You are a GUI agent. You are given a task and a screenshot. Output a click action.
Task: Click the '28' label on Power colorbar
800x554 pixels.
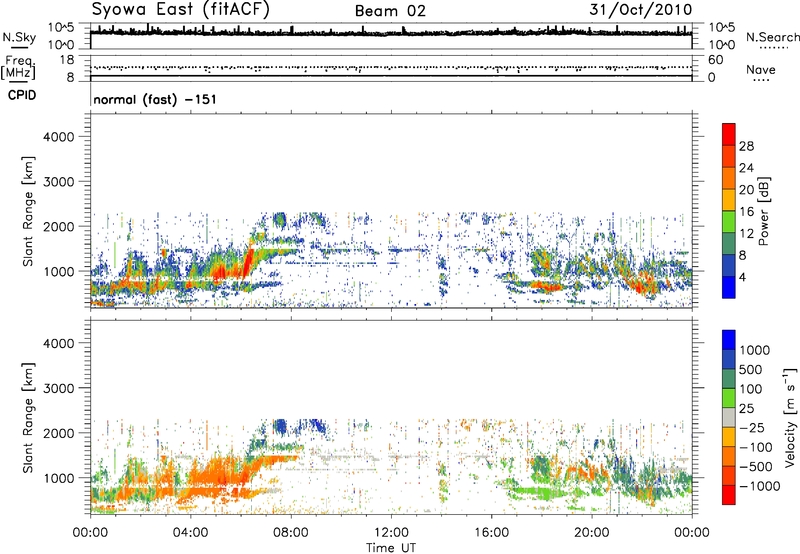click(x=746, y=146)
